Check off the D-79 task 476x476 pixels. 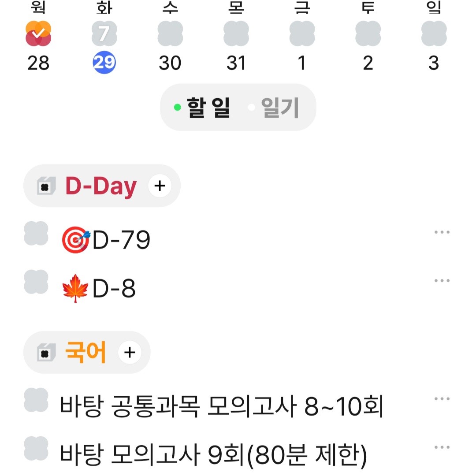[36, 234]
